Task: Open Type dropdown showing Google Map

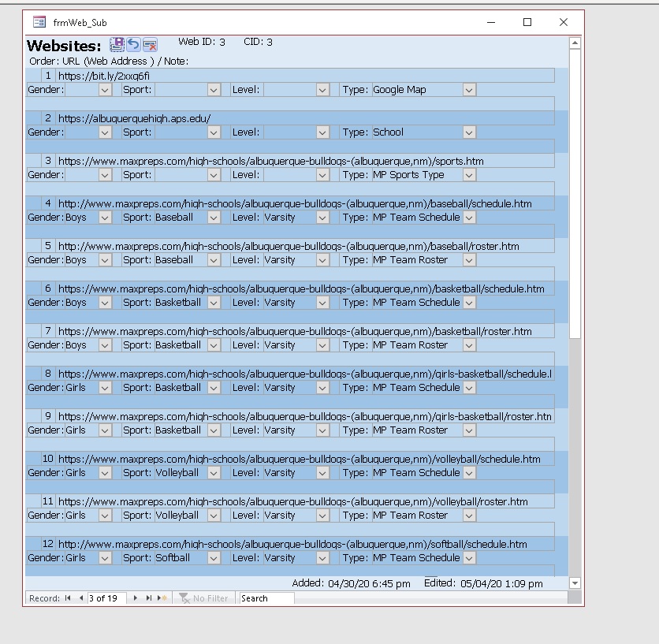Action: 470,90
